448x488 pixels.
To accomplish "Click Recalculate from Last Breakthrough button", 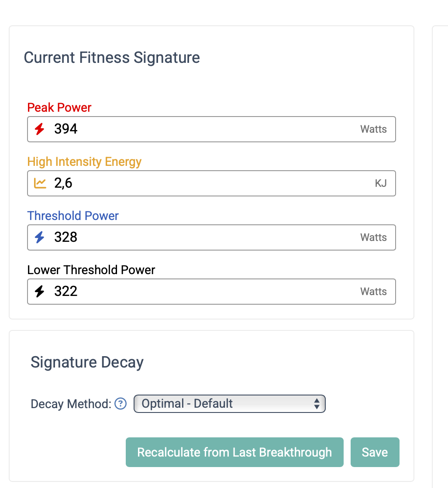I will (234, 452).
